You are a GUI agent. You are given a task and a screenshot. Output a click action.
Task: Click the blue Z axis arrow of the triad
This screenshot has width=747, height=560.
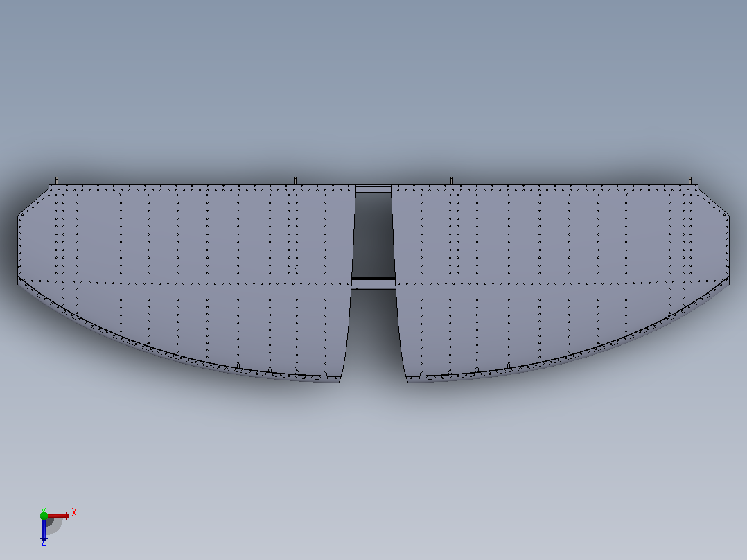pos(44,530)
